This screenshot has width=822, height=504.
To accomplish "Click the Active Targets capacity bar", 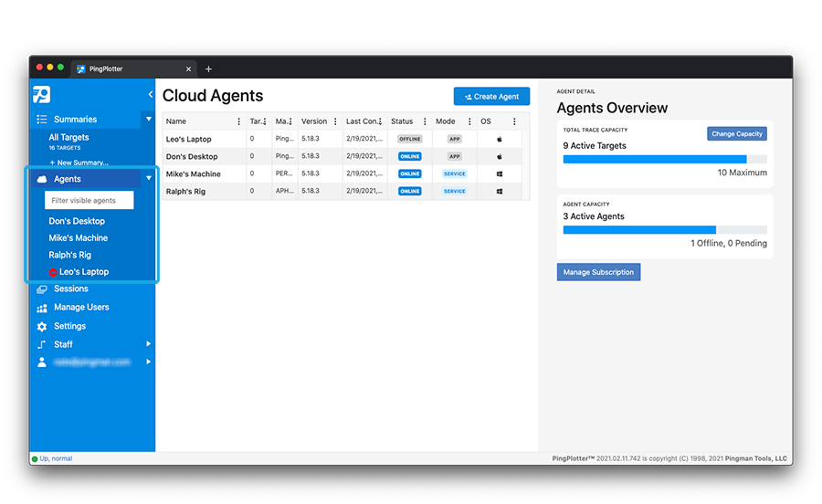I will [x=665, y=159].
